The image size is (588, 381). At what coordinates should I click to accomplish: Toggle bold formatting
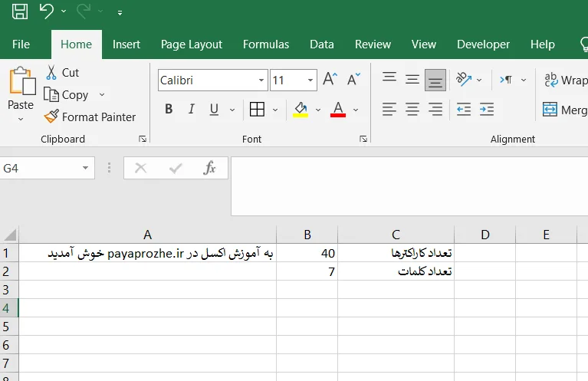coord(169,109)
